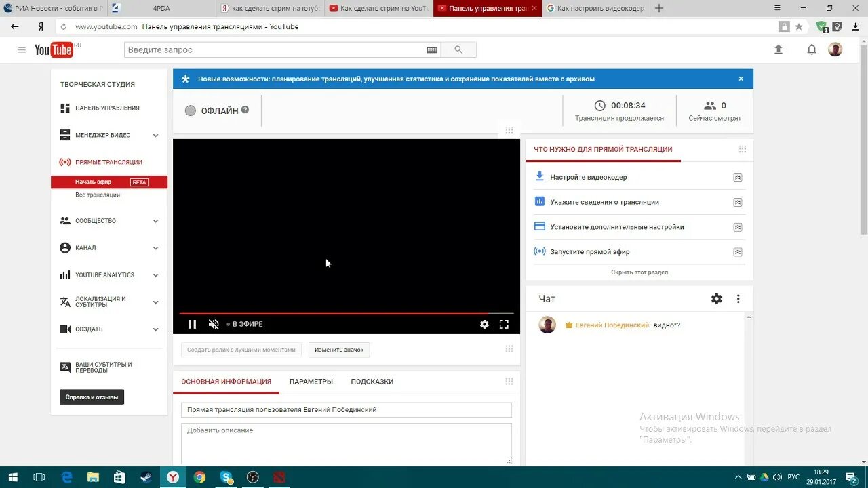The width and height of the screenshot is (868, 488).
Task: Click the magnifier search button
Action: [x=458, y=49]
